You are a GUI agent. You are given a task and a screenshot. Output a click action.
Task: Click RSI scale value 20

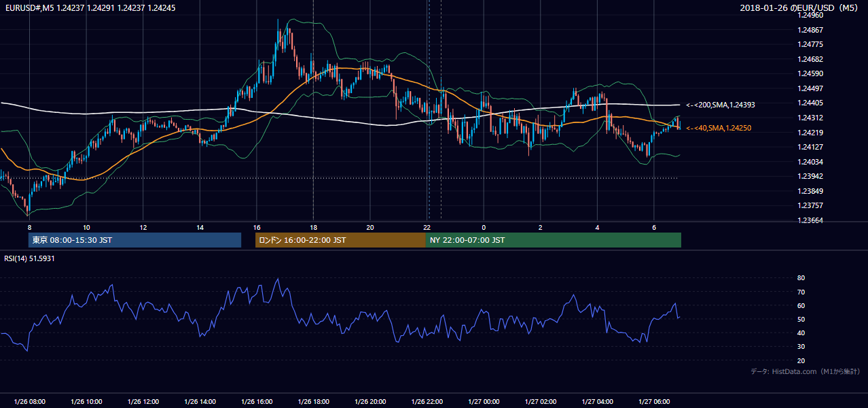(x=801, y=360)
